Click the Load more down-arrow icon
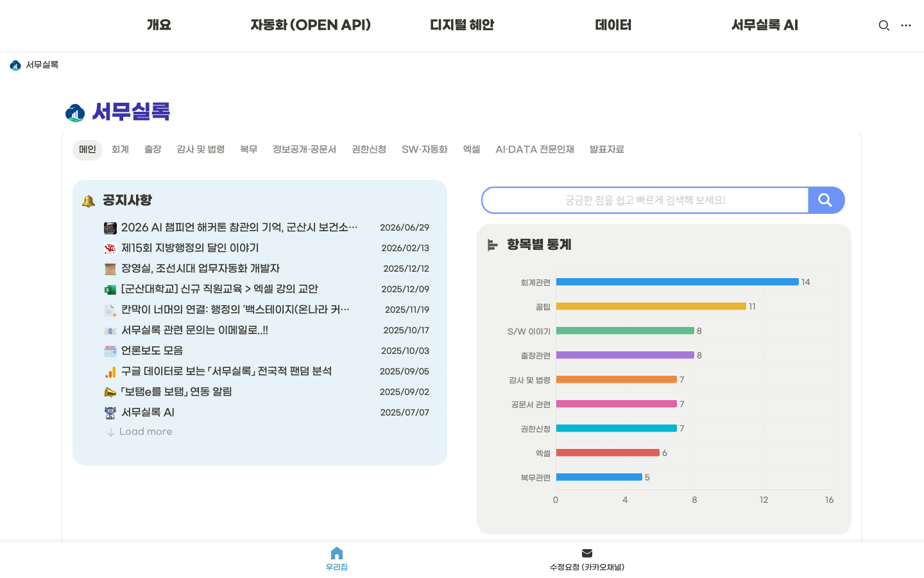The width and height of the screenshot is (924, 578). tap(111, 432)
